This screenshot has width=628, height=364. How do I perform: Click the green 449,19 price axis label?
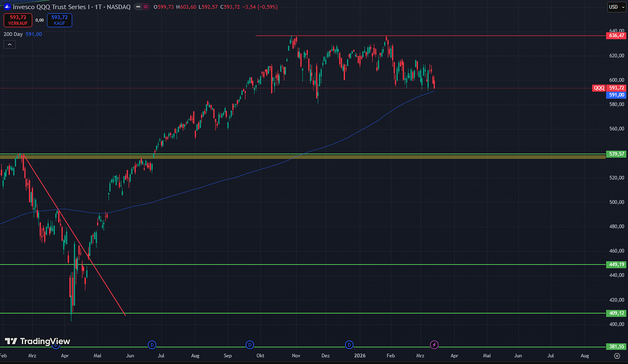[616, 265]
